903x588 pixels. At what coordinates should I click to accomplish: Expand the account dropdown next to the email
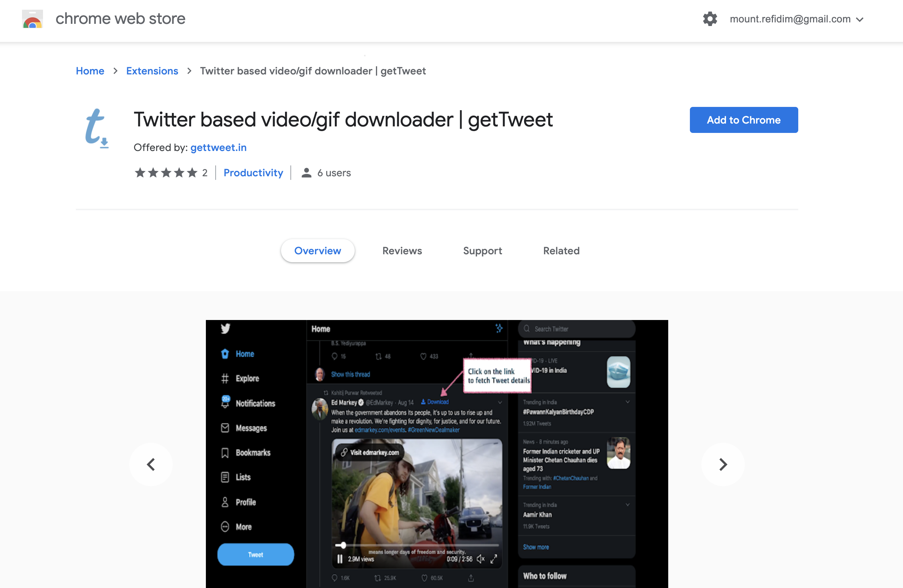click(x=860, y=19)
